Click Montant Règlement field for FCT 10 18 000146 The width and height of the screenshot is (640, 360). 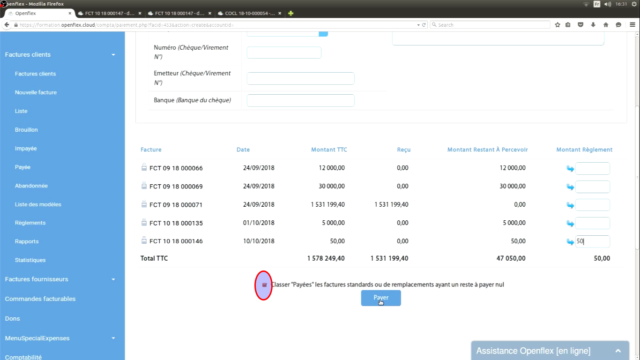tap(593, 241)
